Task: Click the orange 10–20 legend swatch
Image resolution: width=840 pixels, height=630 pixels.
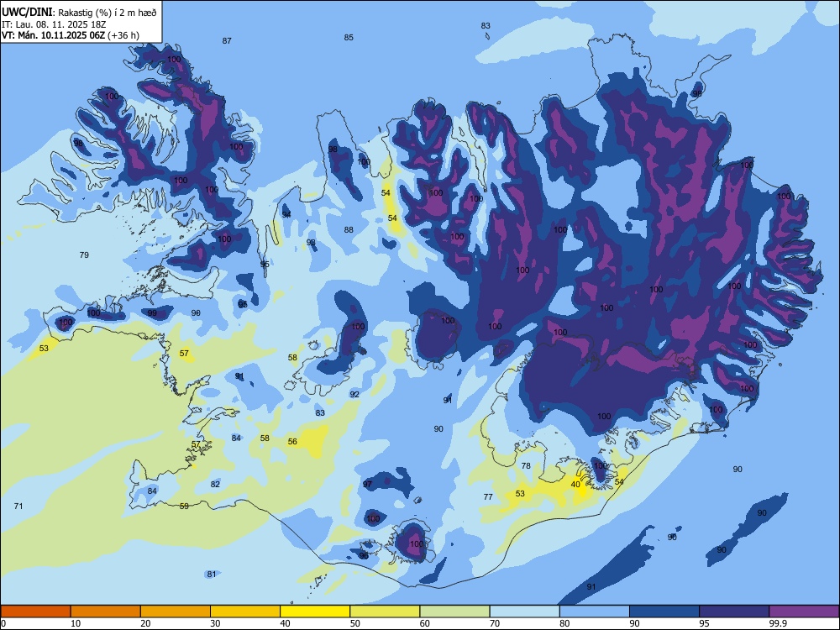Action: coord(106,612)
